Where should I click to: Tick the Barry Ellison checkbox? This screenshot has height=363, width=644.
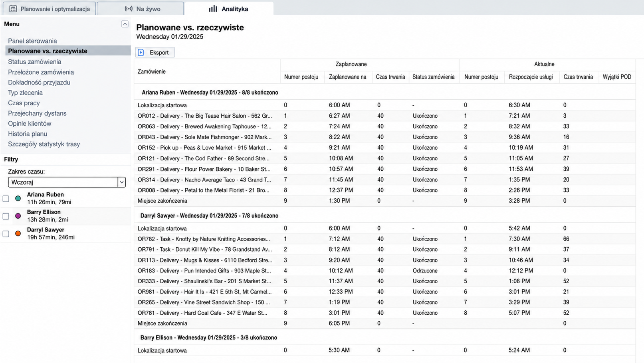click(x=6, y=216)
